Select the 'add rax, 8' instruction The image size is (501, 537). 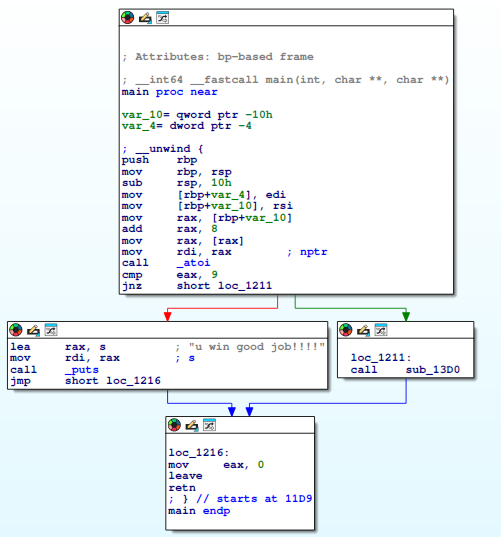(170, 229)
